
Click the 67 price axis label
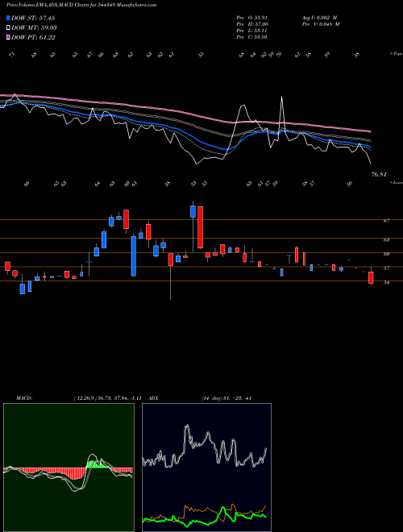(386, 221)
